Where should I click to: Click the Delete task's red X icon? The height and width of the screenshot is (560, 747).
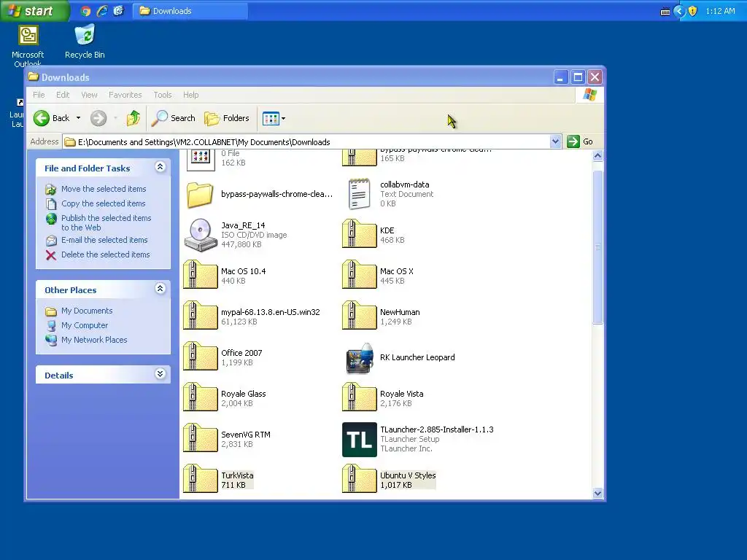coord(51,255)
